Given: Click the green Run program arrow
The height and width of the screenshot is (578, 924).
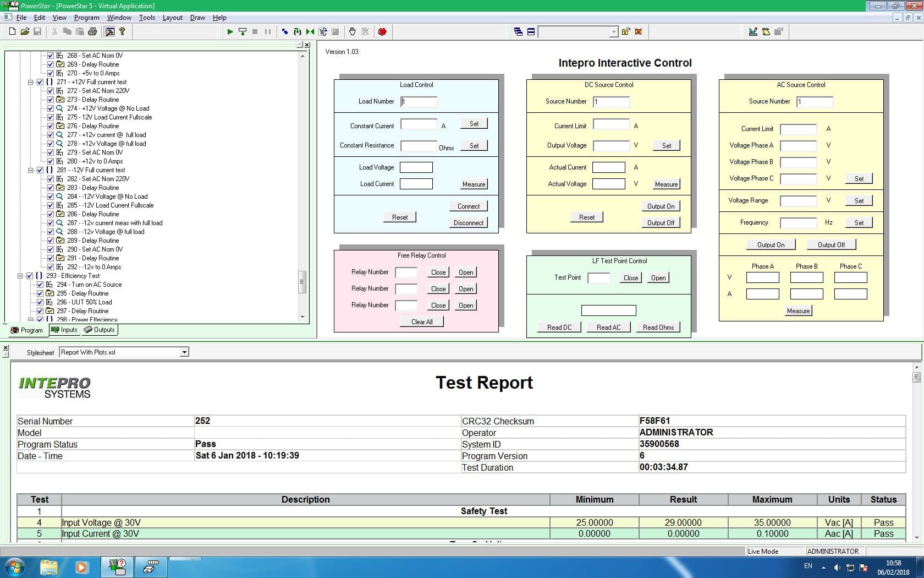Looking at the screenshot, I should click(x=230, y=31).
